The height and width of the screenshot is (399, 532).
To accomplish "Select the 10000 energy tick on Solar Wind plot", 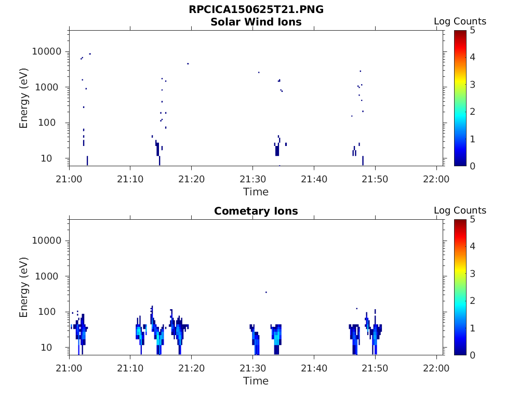I will 47,51.
